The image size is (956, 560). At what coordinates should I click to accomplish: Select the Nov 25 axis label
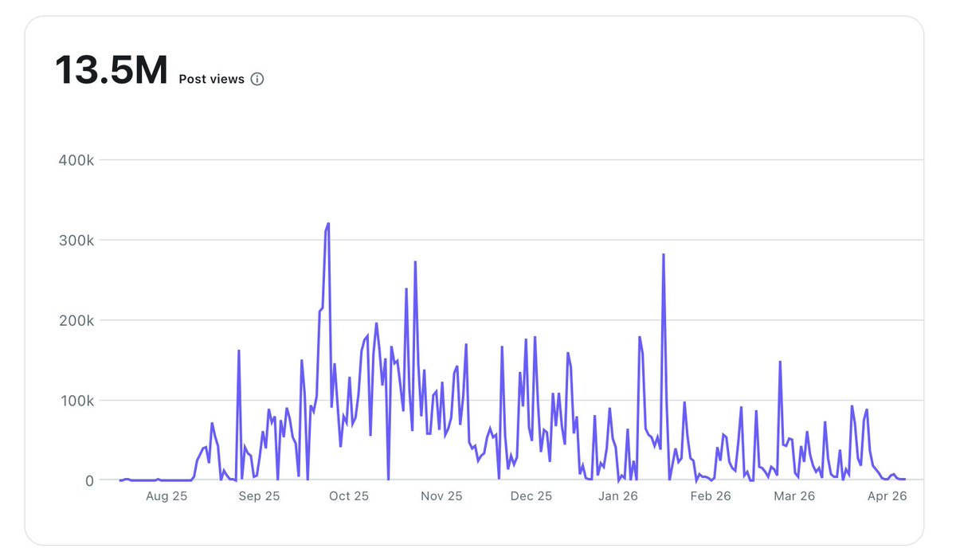click(x=441, y=495)
